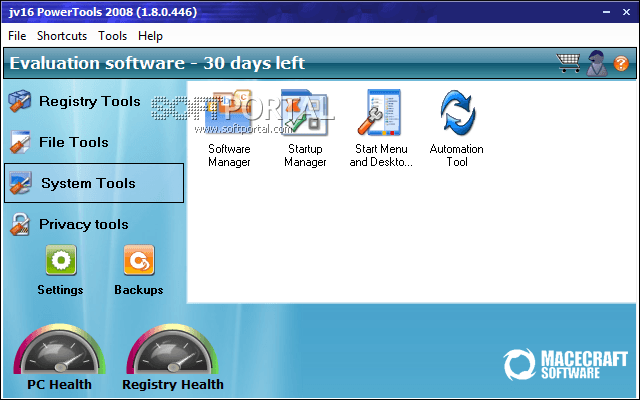Screen dimensions: 640x400
Task: Click the Start Menu and Deskto... caption
Action: 381,156
